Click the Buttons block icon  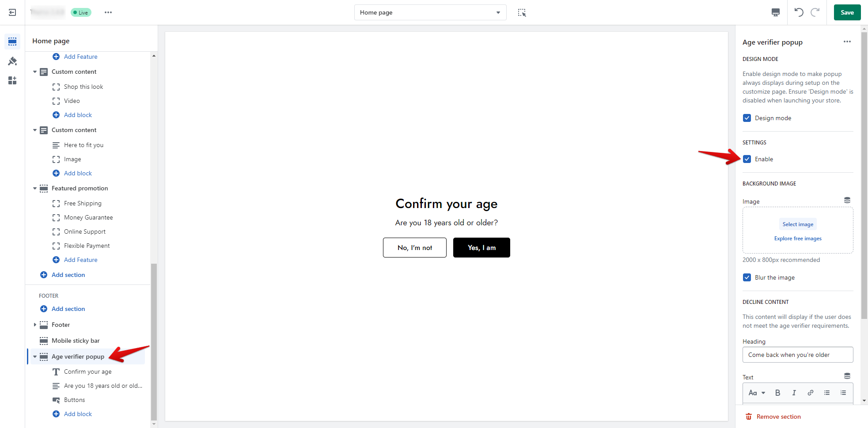click(x=56, y=400)
